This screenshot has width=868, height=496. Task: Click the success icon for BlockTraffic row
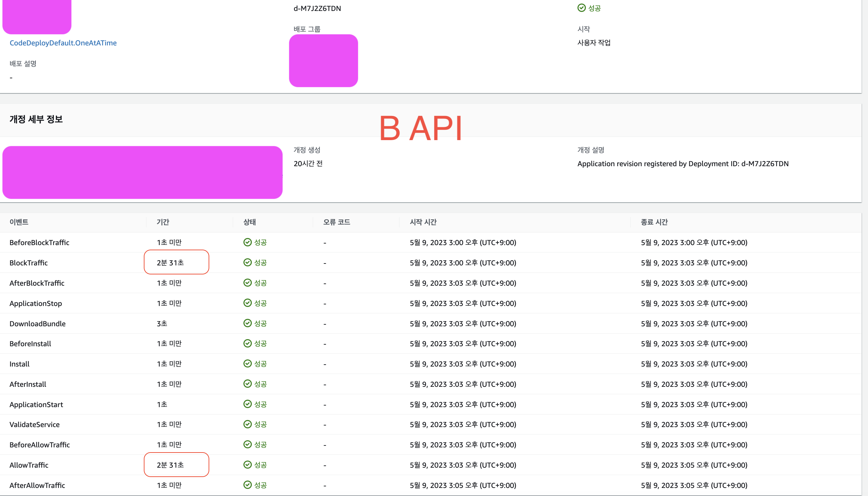pos(248,262)
